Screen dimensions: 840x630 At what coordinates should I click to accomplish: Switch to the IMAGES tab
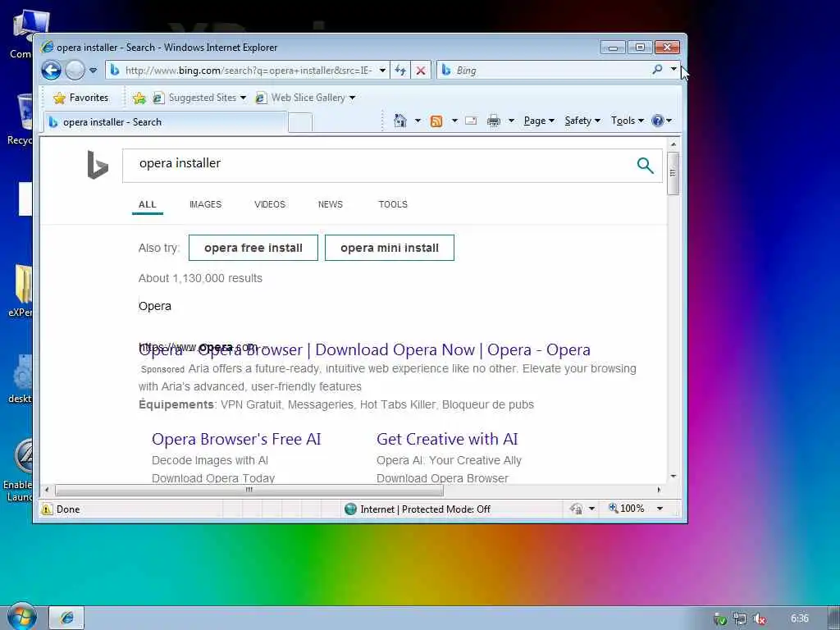click(x=205, y=204)
